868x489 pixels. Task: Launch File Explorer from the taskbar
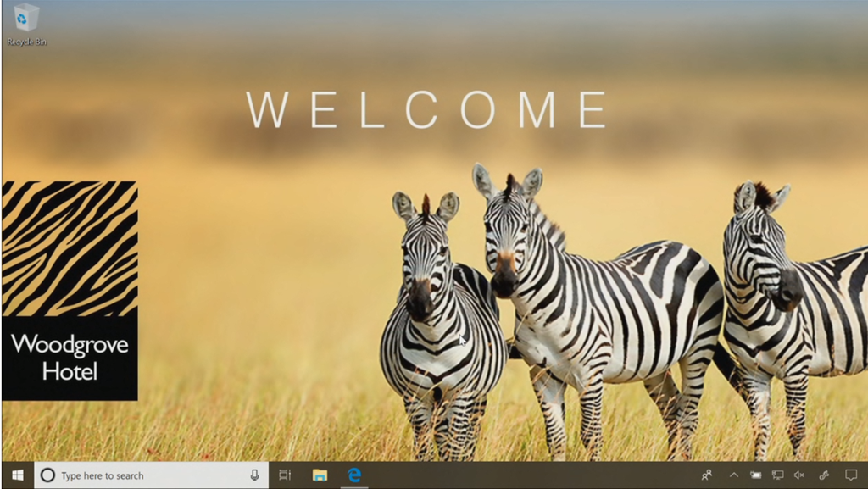click(320, 475)
